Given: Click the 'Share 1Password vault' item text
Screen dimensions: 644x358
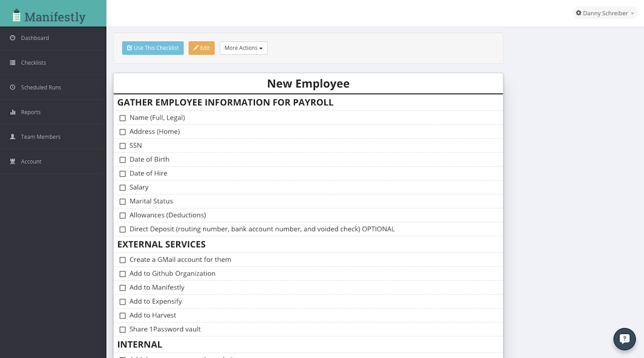Looking at the screenshot, I should [x=165, y=329].
